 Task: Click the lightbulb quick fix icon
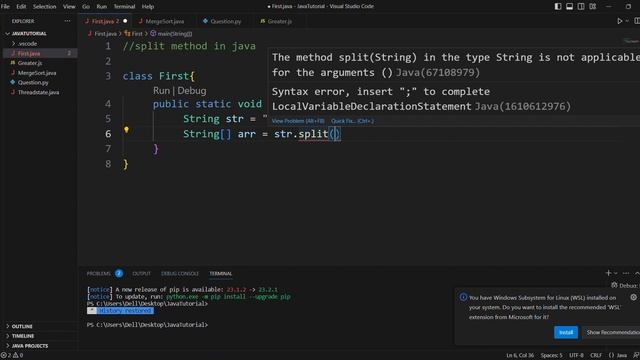(x=127, y=130)
